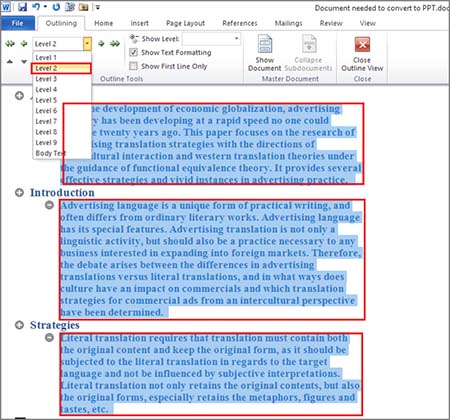Screen dimensions: 450x420
Task: Enable the Show First Line Only checkbox
Action: click(x=133, y=66)
